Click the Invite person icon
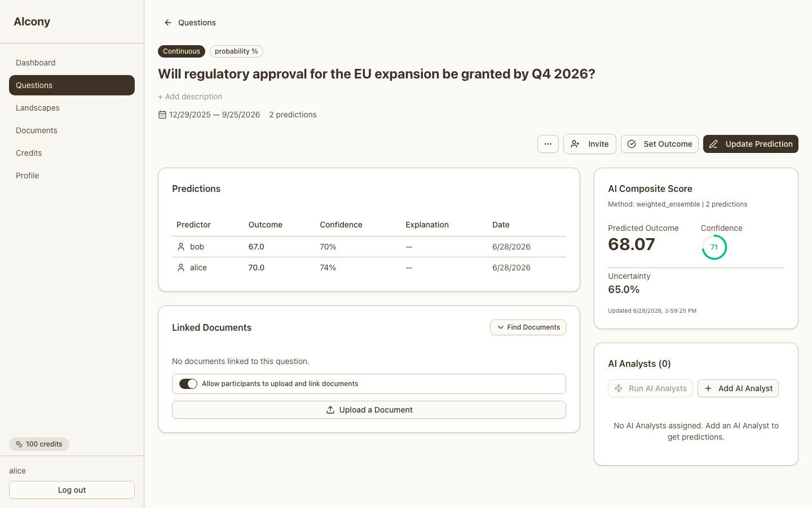Screen dimensions: 812x508 point(575,144)
